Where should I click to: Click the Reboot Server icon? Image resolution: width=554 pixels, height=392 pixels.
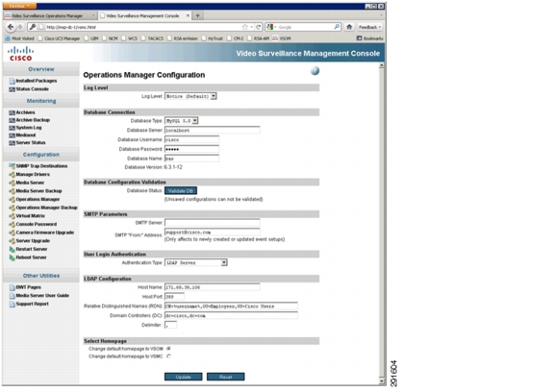tap(12, 257)
